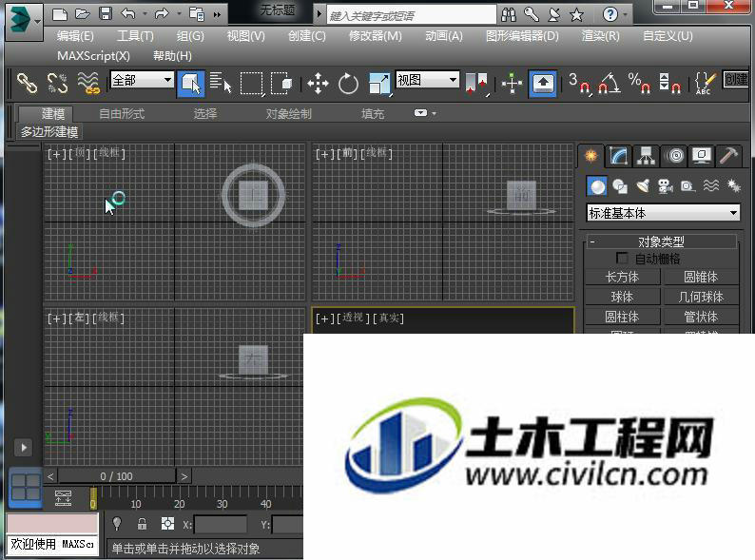Toggle keyboard shortcut override button
Screen dimensions: 755x560
543,84
